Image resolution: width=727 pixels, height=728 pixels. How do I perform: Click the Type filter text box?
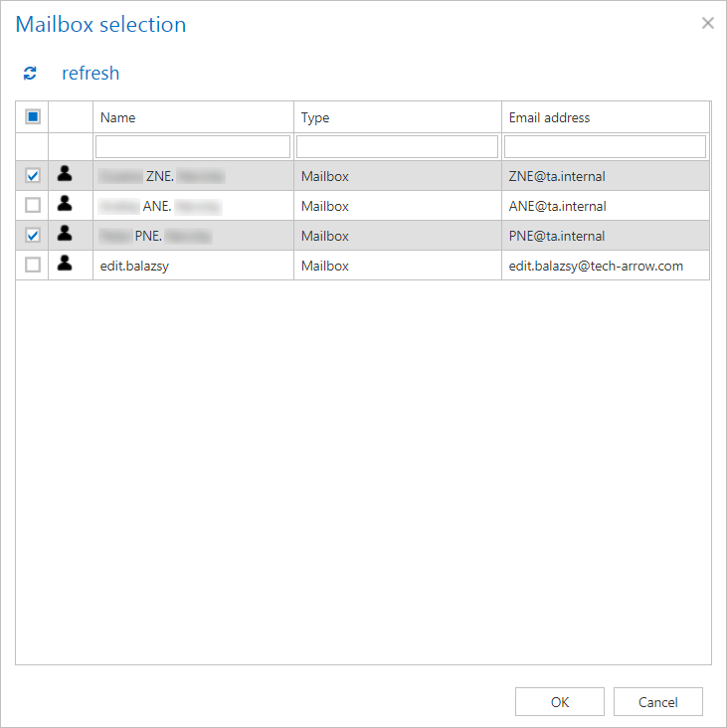(397, 146)
